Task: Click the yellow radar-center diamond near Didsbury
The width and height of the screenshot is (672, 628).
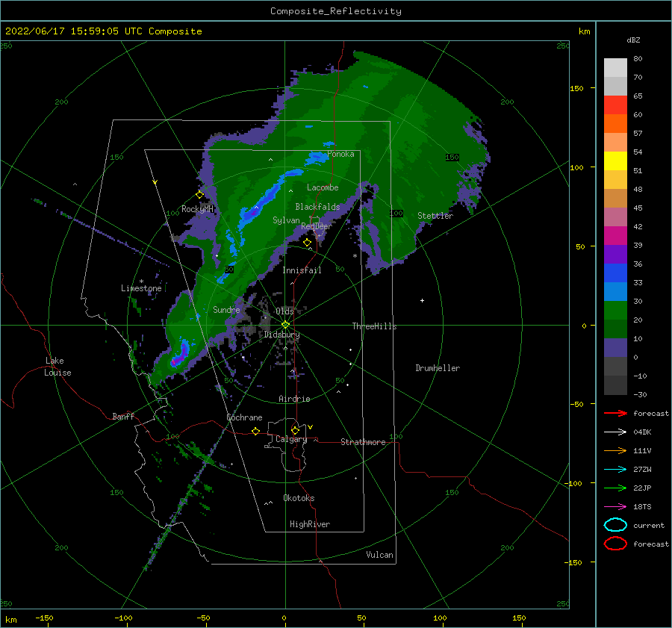Action: click(x=285, y=325)
